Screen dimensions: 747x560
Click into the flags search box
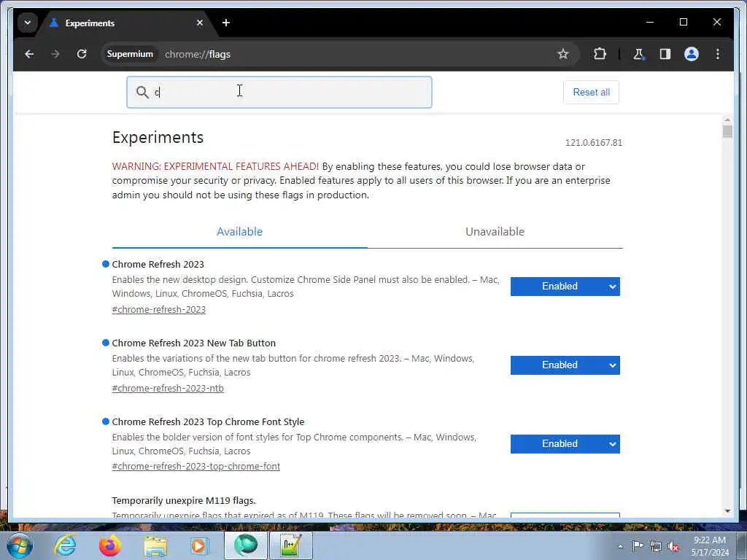(x=279, y=92)
